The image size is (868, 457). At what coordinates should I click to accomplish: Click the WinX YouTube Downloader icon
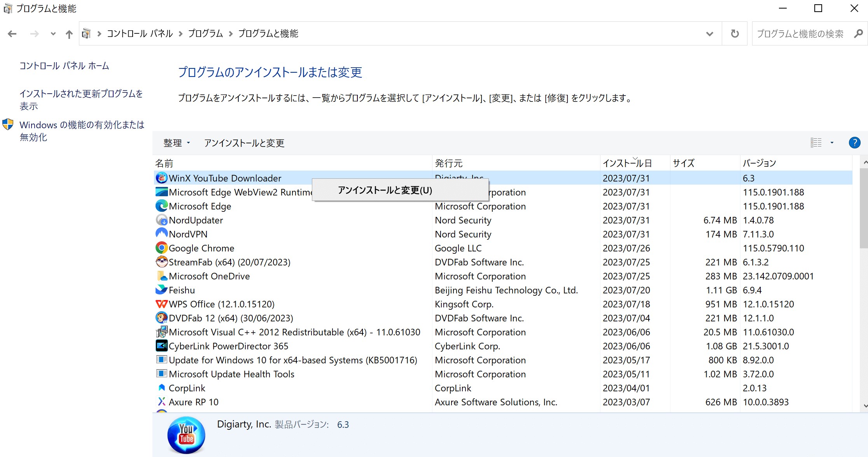pos(161,178)
